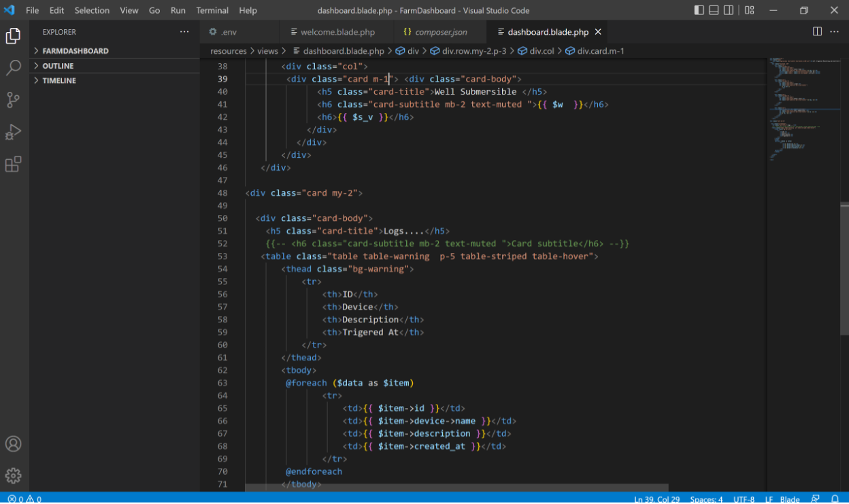
Task: Open the Terminal menu
Action: tap(212, 10)
